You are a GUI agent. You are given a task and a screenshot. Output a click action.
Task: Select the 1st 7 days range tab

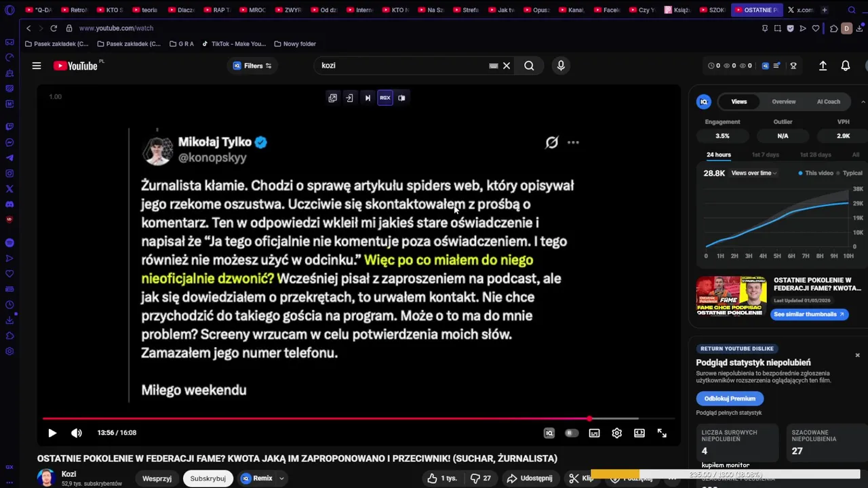(x=765, y=155)
